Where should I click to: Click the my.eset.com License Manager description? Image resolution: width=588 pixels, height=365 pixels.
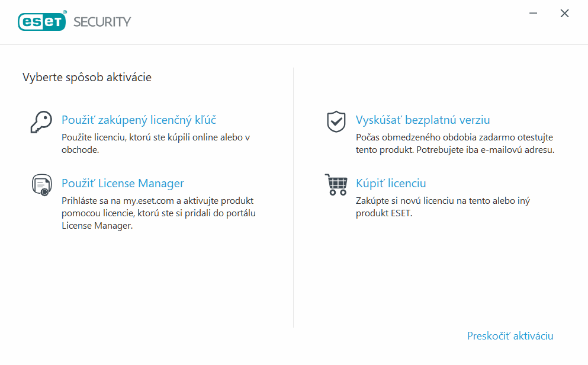pos(159,213)
